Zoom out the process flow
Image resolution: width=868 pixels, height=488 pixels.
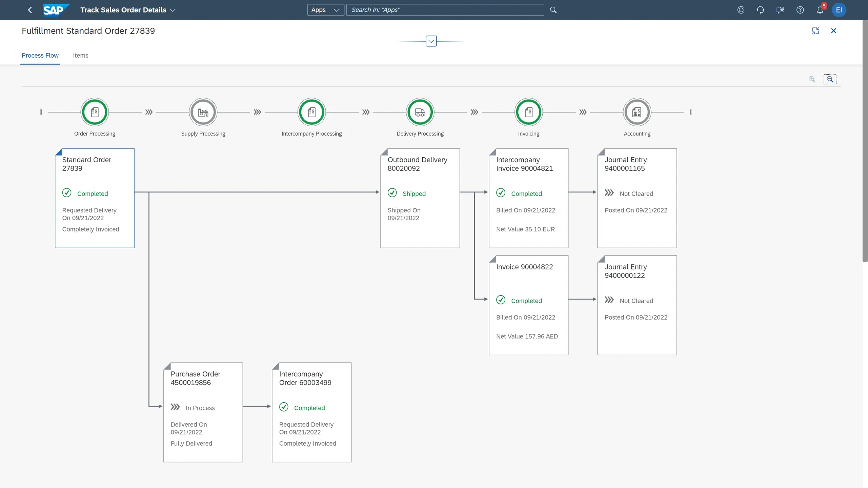830,79
